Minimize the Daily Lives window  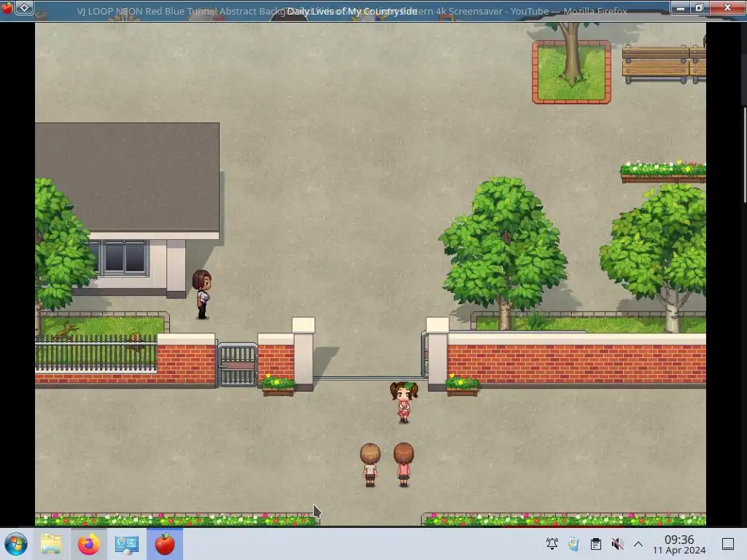pyautogui.click(x=681, y=7)
